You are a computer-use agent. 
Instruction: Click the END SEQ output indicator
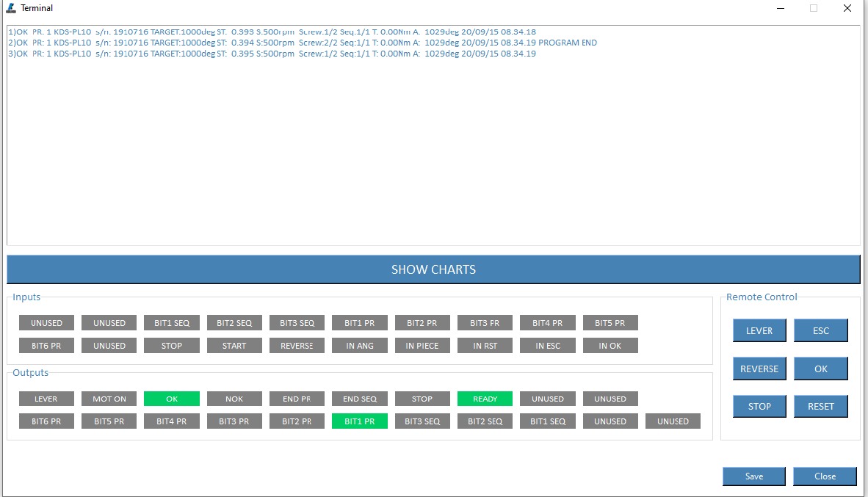point(360,399)
